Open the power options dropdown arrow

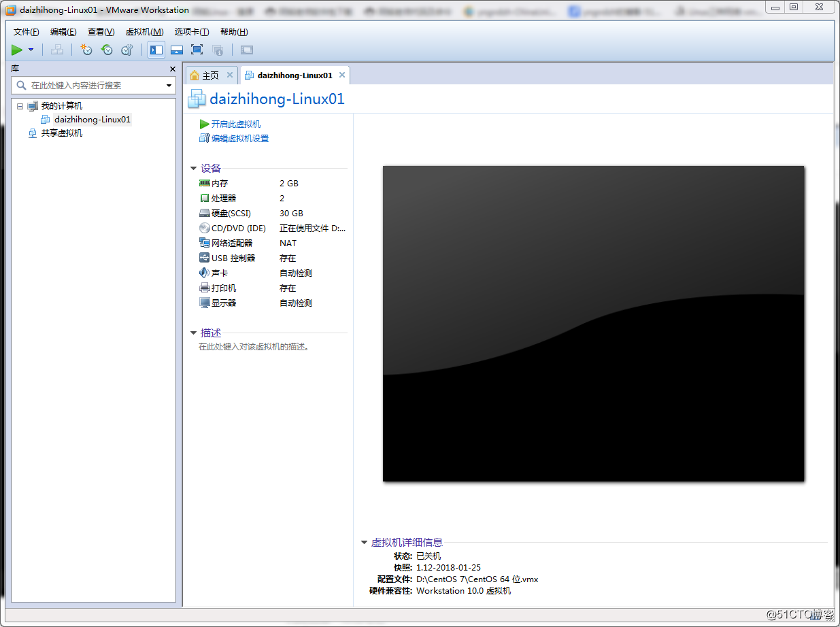coord(31,50)
